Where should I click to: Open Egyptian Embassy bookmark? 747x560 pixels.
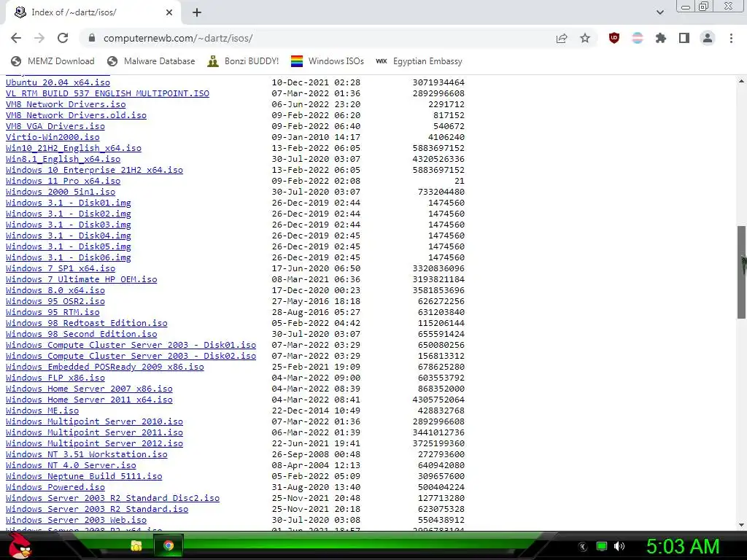point(419,61)
